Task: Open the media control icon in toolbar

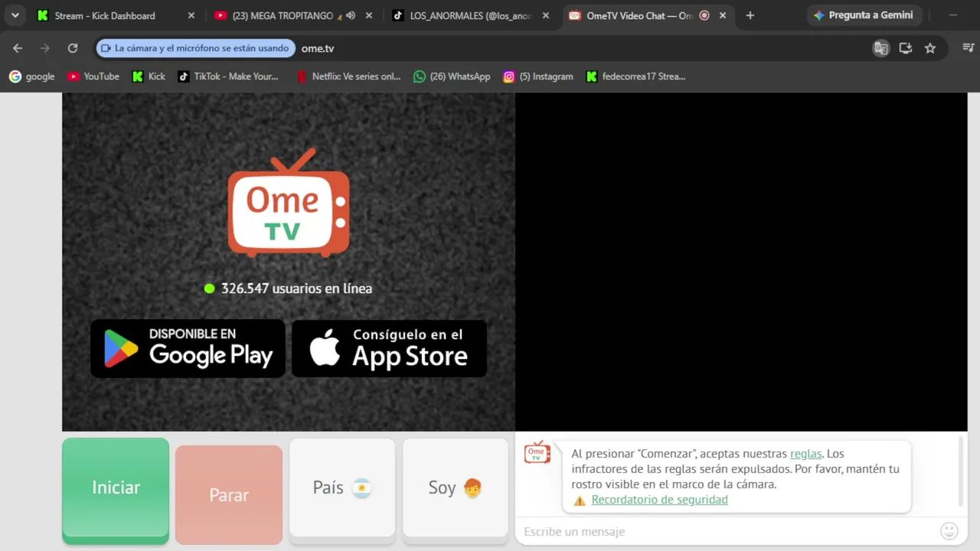Action: pos(968,48)
